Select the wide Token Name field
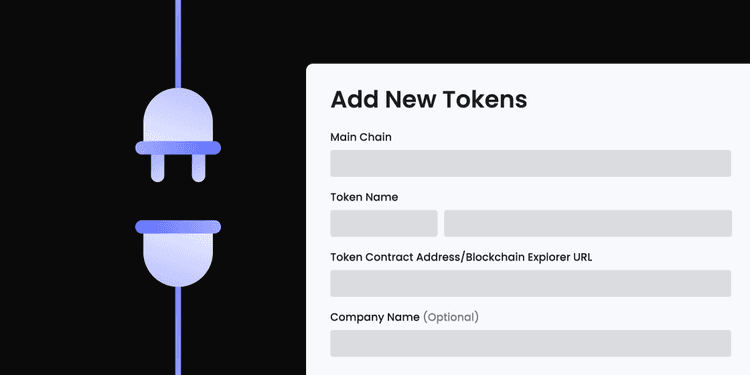The width and height of the screenshot is (750, 375). pos(588,223)
